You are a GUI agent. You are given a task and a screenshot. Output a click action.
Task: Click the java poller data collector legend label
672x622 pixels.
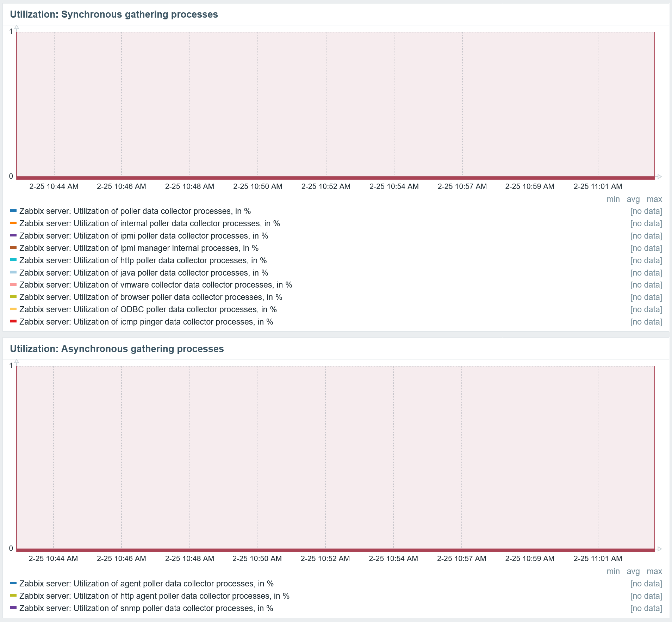144,273
